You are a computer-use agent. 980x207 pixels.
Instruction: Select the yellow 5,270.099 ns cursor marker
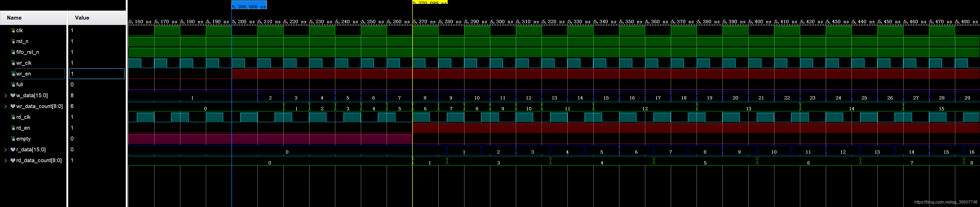coord(430,2)
